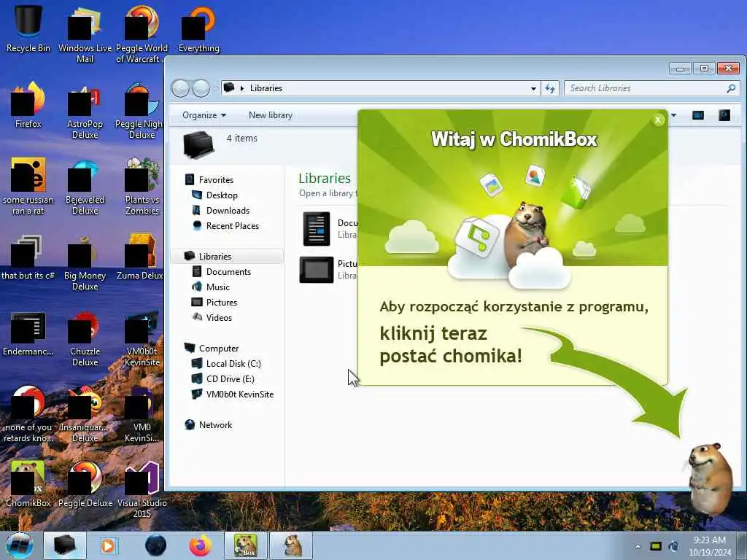Toggle the preview pane button
This screenshot has height=560, width=747.
(698, 115)
